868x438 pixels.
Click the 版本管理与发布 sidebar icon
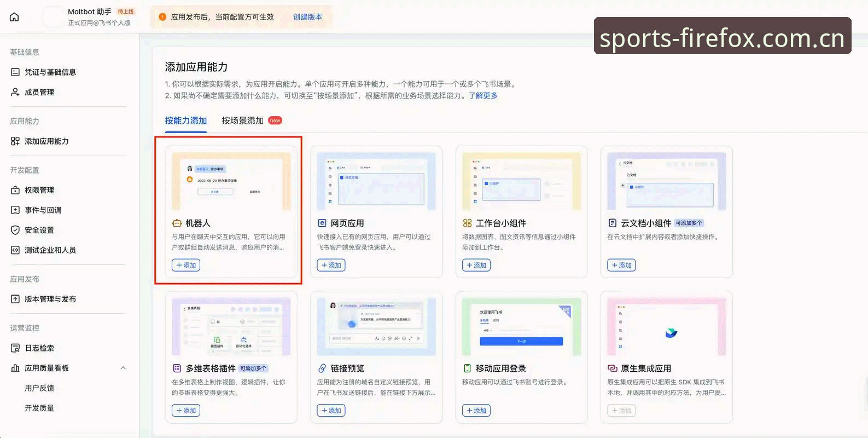click(15, 299)
